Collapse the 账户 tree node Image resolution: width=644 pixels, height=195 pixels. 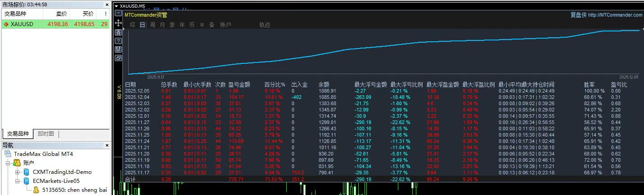[x=8, y=163]
